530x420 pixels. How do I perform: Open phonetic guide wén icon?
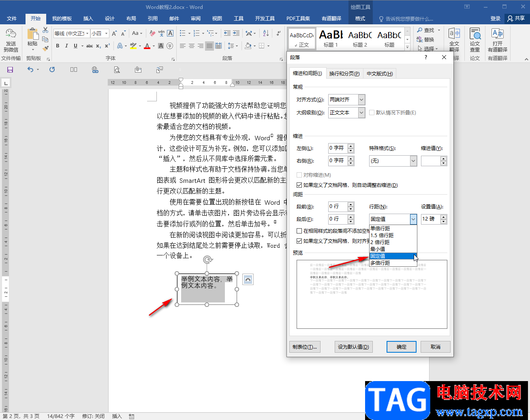click(161, 33)
